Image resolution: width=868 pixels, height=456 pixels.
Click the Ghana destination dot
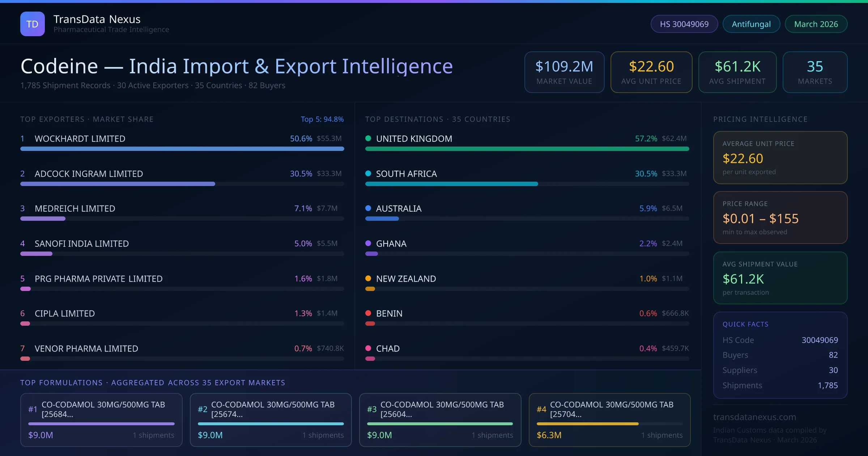click(x=368, y=243)
